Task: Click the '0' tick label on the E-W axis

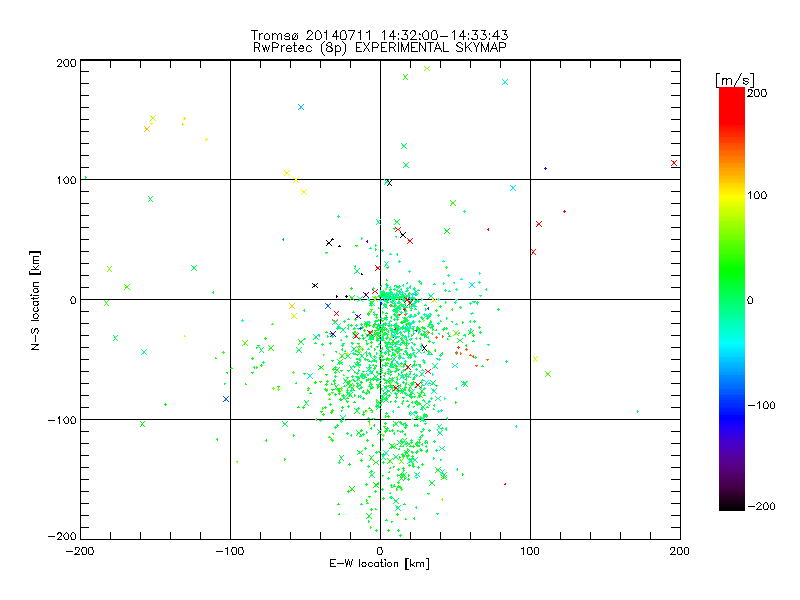Action: [380, 551]
